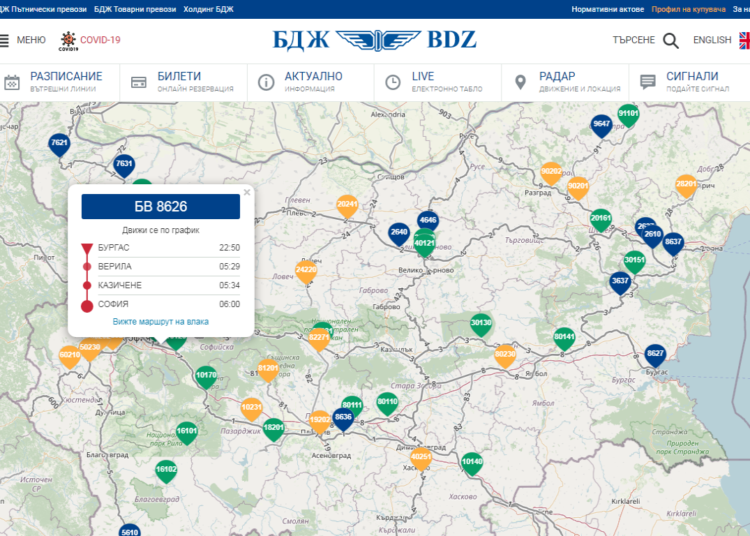750x536 pixels.
Task: Click train marker 20241
Action: [x=347, y=205]
